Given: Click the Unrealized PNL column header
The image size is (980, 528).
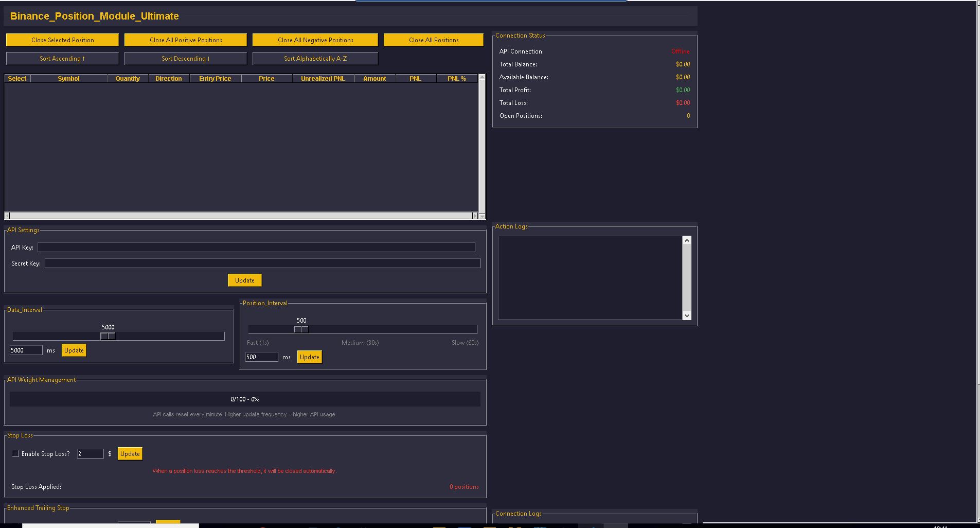Looking at the screenshot, I should pos(323,79).
